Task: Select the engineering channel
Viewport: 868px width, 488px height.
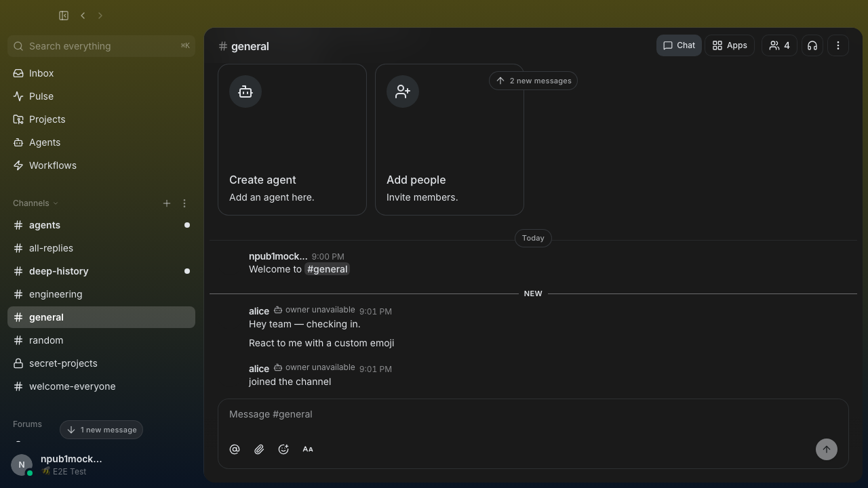Action: [x=102, y=294]
